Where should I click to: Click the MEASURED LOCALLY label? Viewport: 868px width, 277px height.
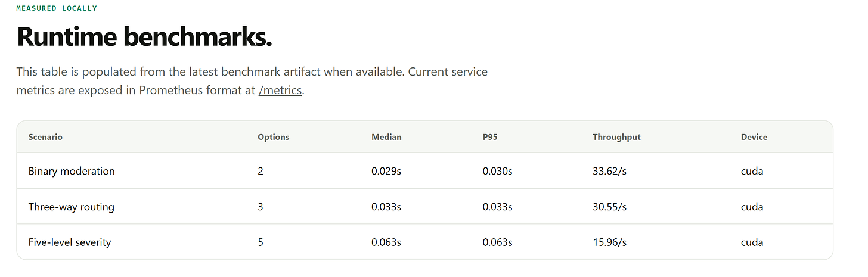[x=57, y=8]
